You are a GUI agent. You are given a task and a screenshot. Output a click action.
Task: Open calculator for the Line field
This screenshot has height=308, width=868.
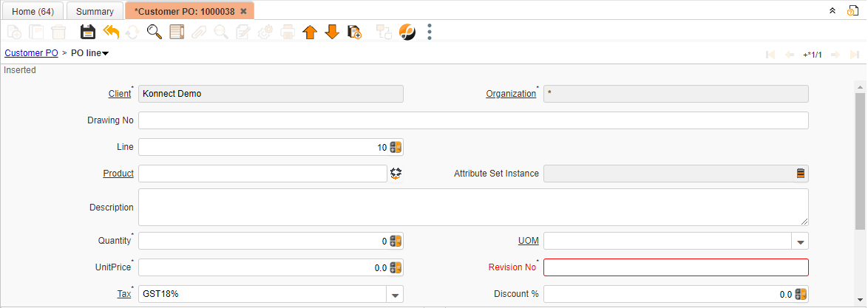tap(396, 147)
